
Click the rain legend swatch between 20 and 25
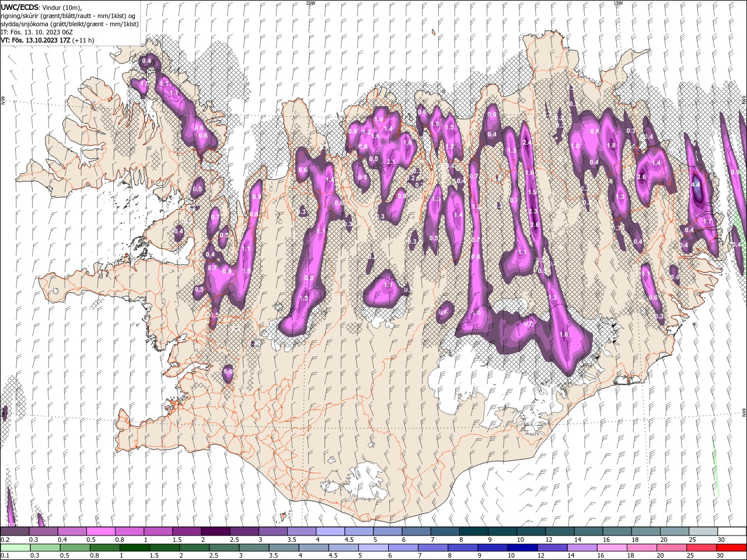[x=671, y=548]
